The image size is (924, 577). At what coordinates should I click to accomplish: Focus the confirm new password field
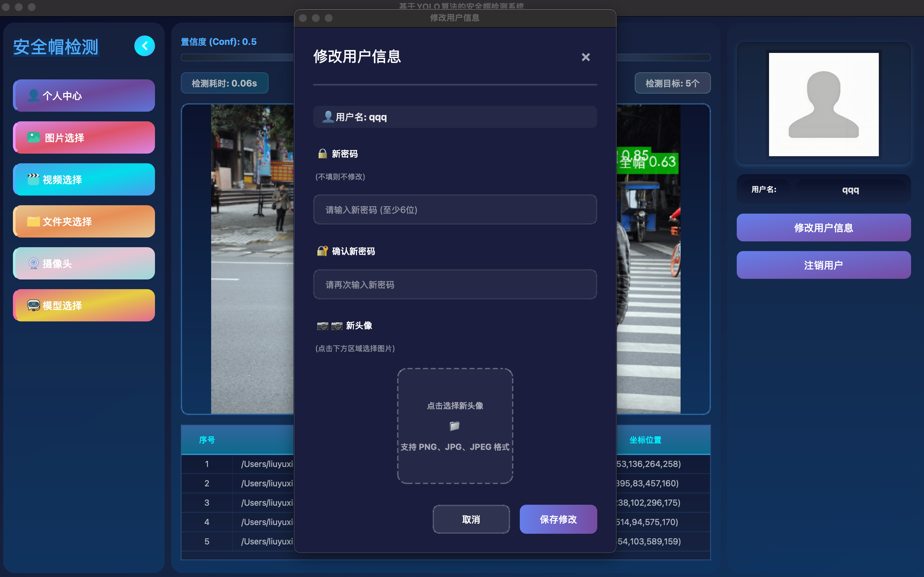click(455, 285)
